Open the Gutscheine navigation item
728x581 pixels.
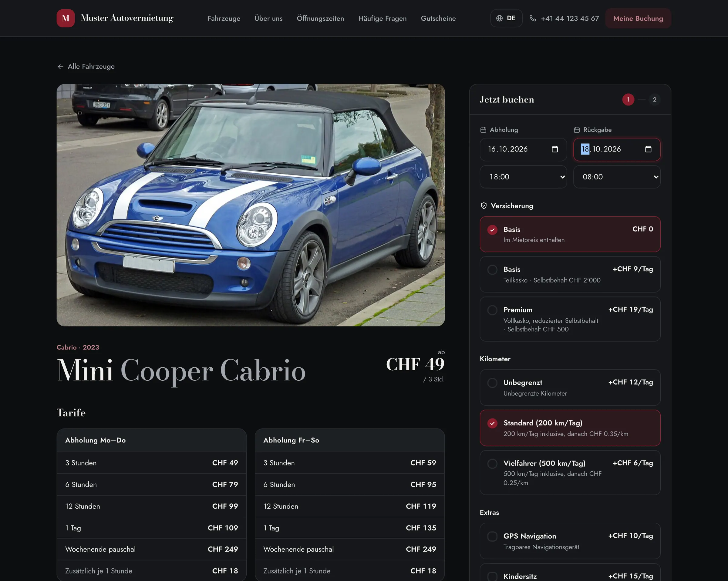(x=438, y=18)
